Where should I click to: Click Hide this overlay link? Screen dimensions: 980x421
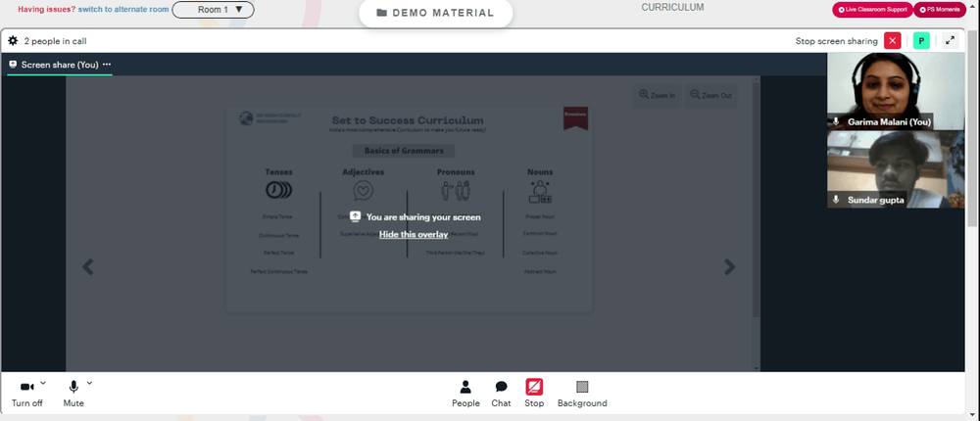(414, 234)
